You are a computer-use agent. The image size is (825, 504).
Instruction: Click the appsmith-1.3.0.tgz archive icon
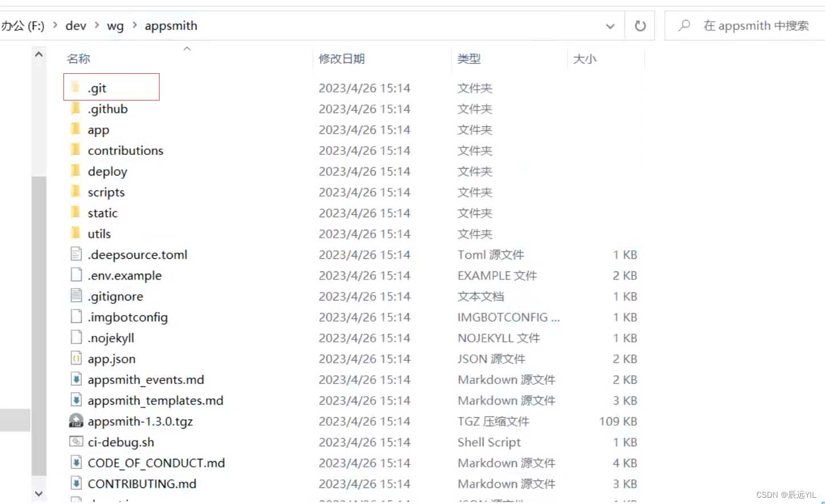[x=76, y=421]
